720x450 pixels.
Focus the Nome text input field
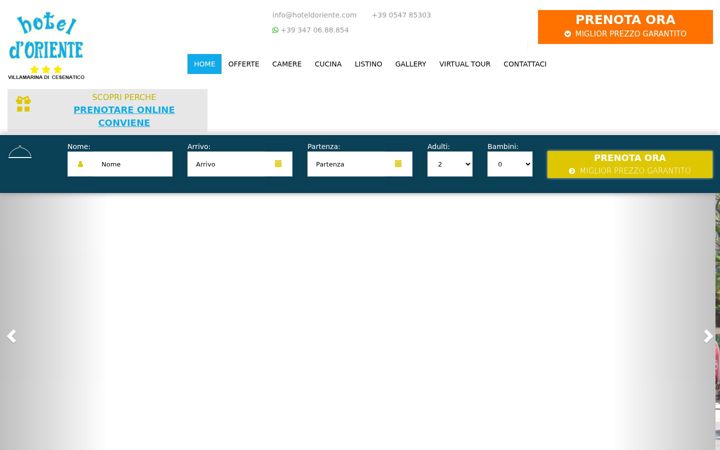120,164
